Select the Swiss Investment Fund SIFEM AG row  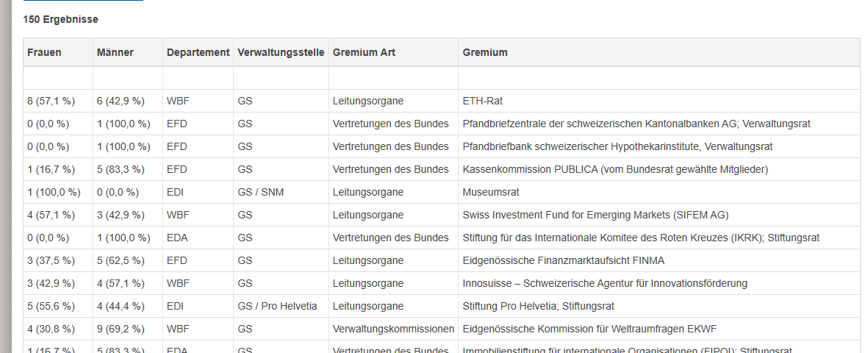[595, 215]
